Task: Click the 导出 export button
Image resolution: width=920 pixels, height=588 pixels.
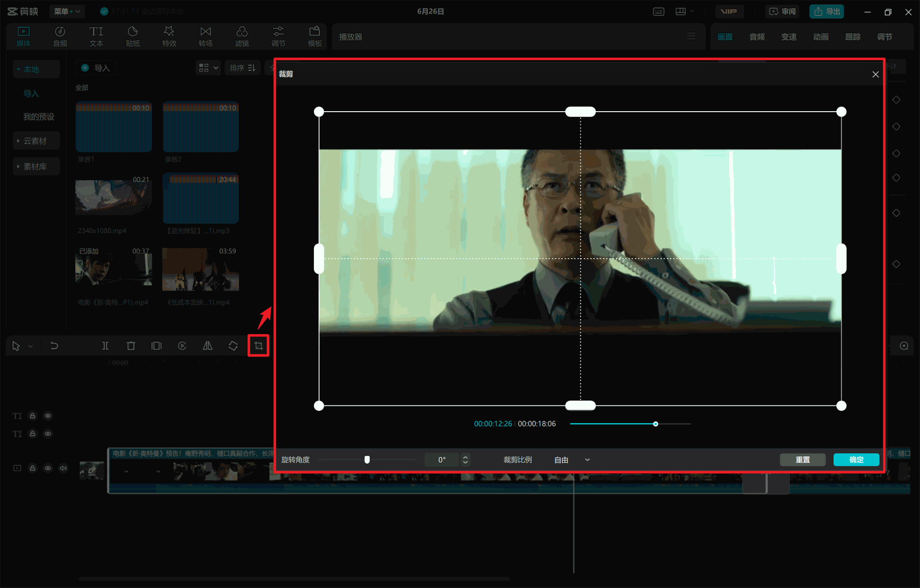Action: 827,12
